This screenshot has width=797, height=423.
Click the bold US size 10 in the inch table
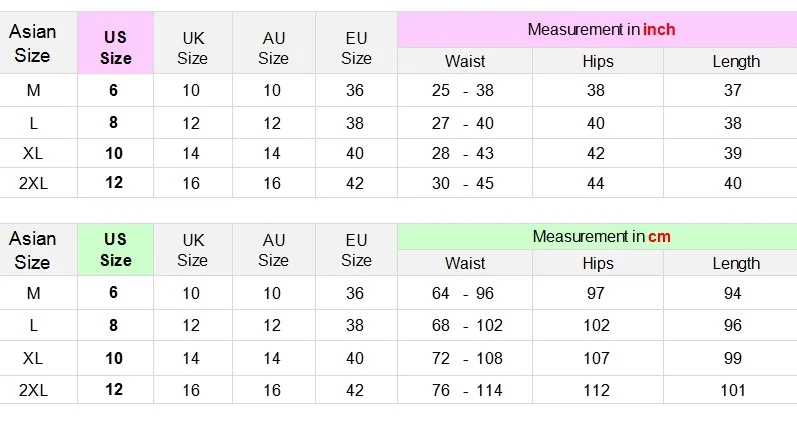[114, 153]
